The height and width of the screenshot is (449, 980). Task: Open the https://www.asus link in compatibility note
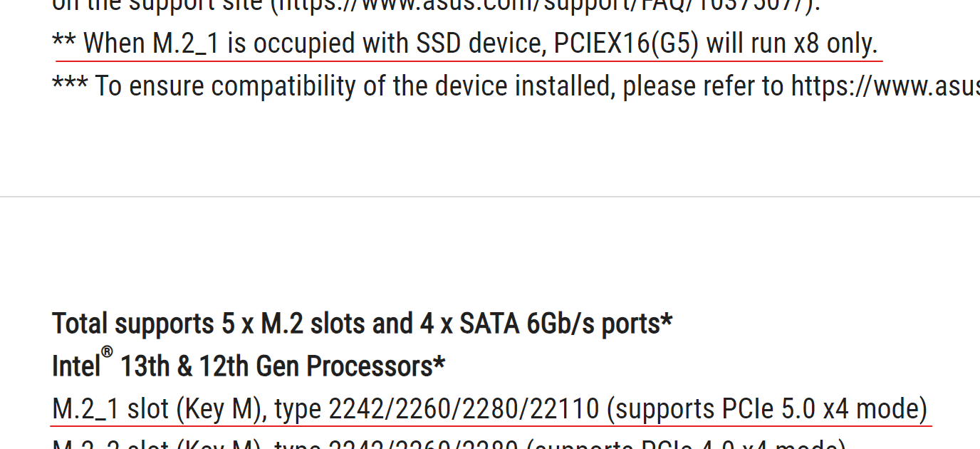pos(885,86)
